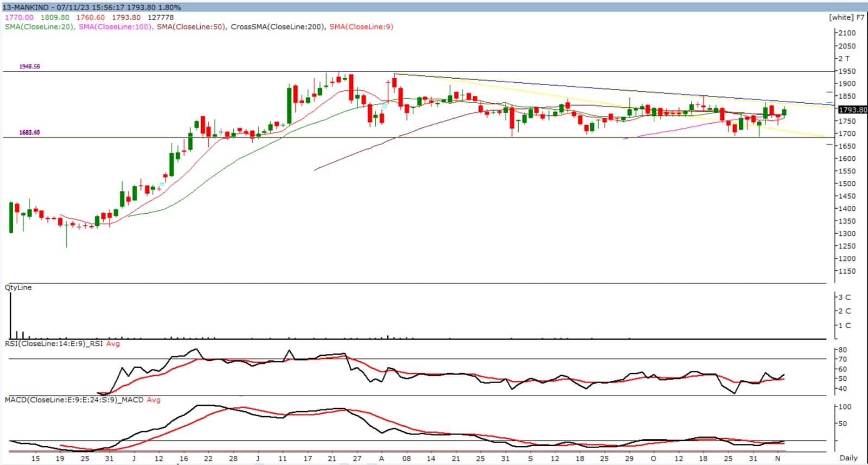Click the [white] F7 theme label

point(847,17)
